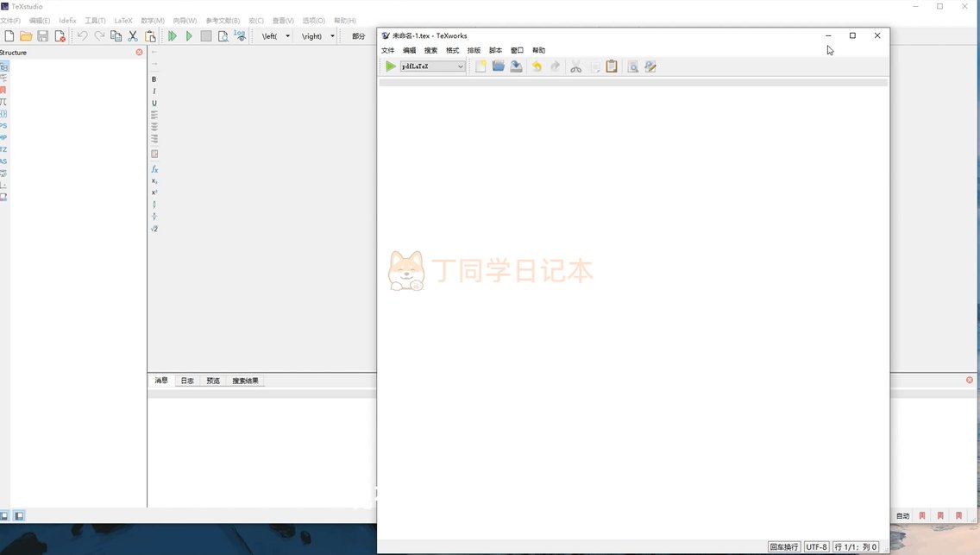Switch to the 日志 tab
The width and height of the screenshot is (980, 555).
click(187, 381)
